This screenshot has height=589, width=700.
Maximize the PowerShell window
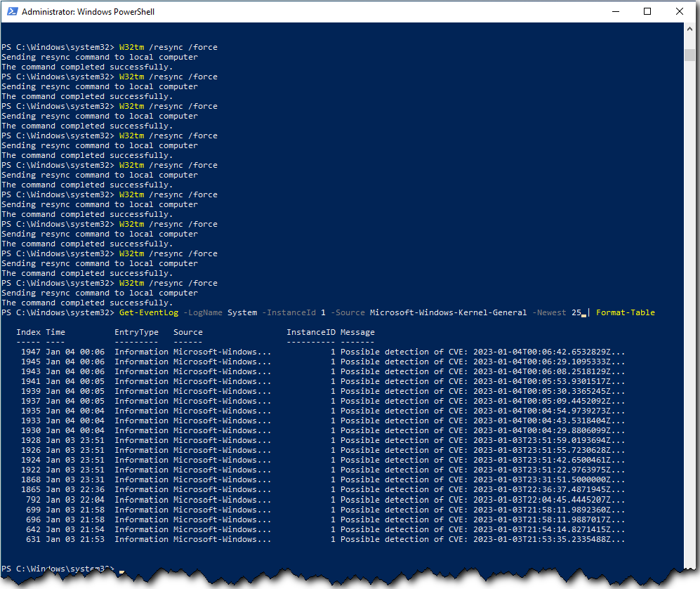click(x=647, y=12)
